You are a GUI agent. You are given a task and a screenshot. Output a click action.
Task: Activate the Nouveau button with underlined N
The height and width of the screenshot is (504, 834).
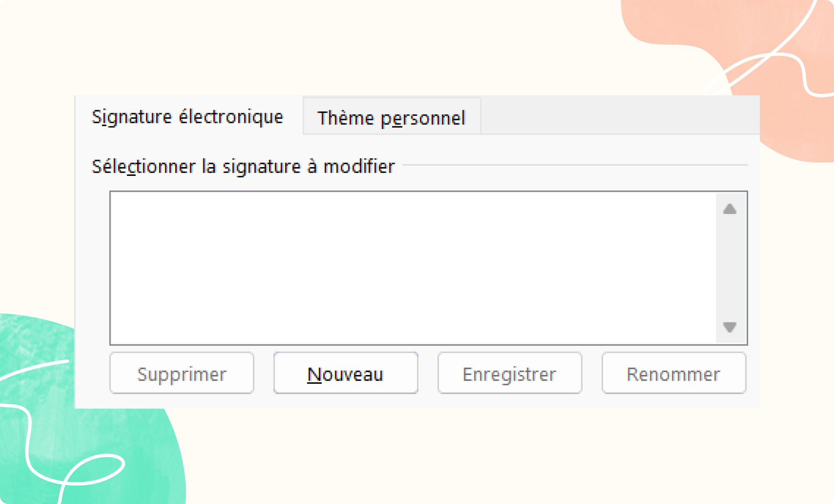pyautogui.click(x=345, y=373)
